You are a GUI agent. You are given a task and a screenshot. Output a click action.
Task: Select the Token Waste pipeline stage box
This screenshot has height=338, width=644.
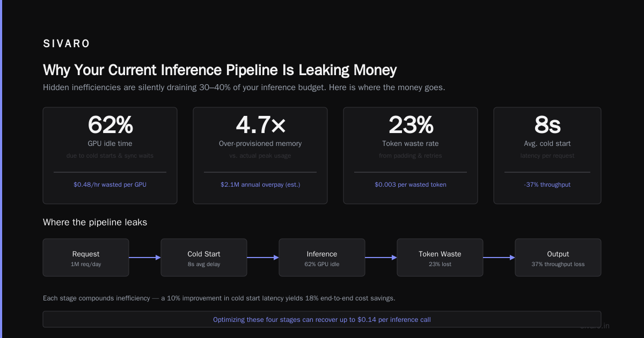coord(440,258)
